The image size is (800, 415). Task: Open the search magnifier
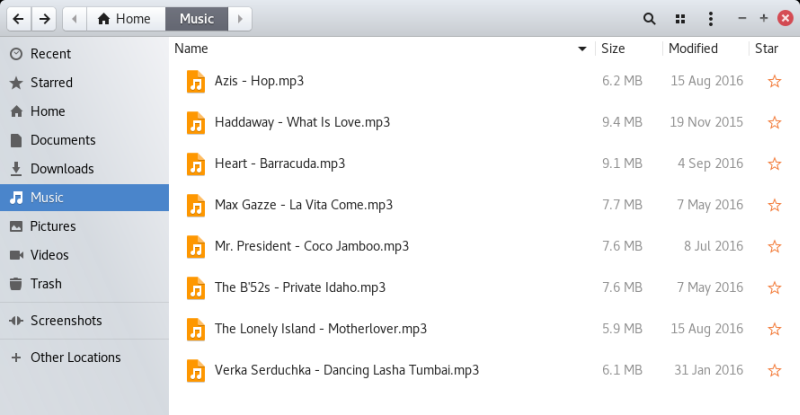(649, 19)
